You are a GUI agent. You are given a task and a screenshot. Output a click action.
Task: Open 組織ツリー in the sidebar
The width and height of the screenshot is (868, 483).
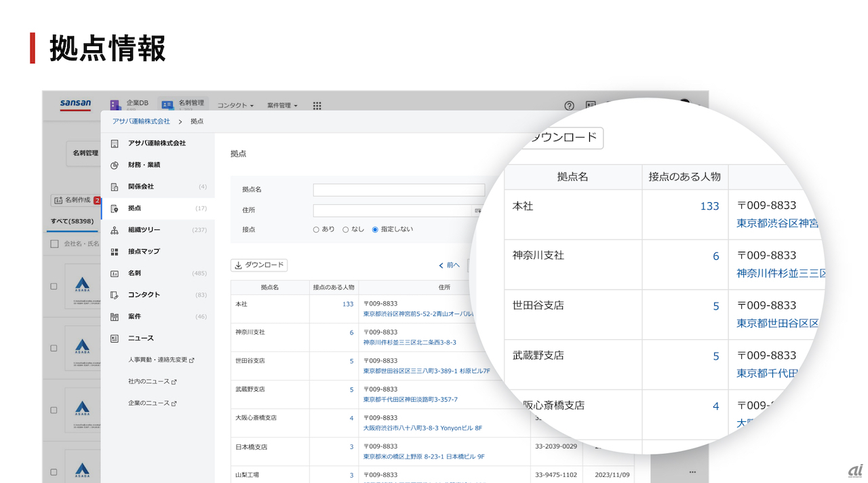[x=144, y=230]
